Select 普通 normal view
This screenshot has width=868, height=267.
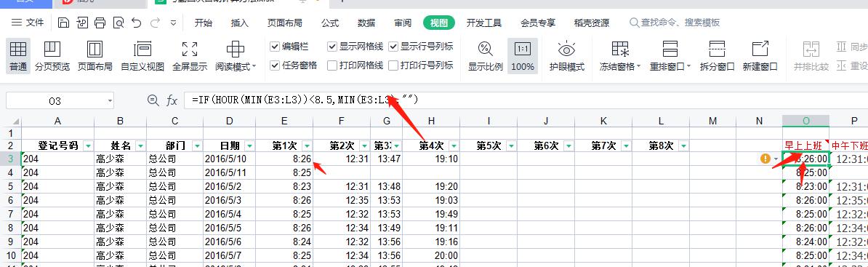(18, 56)
